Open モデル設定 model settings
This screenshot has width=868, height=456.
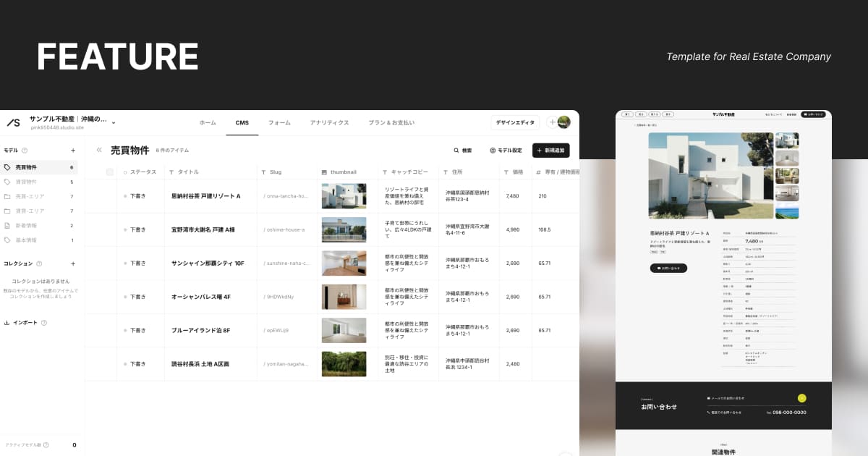pyautogui.click(x=506, y=150)
